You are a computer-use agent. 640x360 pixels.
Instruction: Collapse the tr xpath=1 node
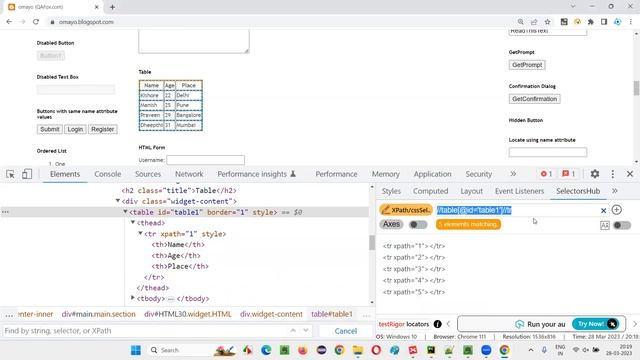(140, 233)
